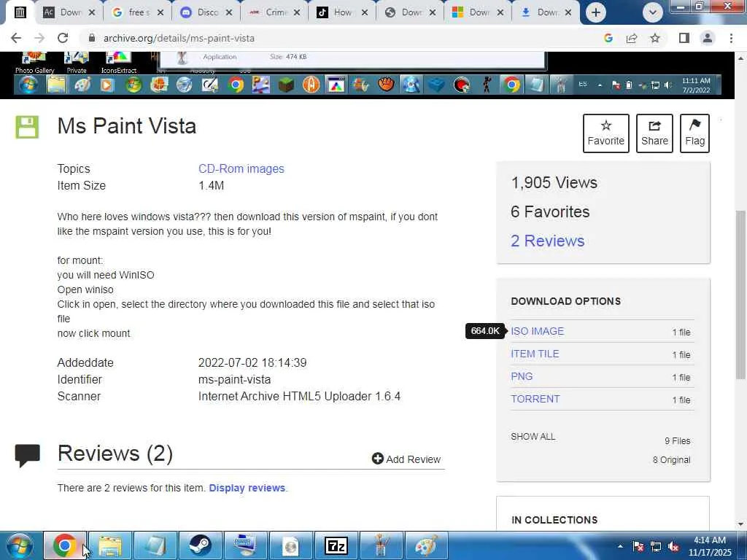Click the scrollbar down arrow
Screen dimensions: 747x560
point(740,524)
